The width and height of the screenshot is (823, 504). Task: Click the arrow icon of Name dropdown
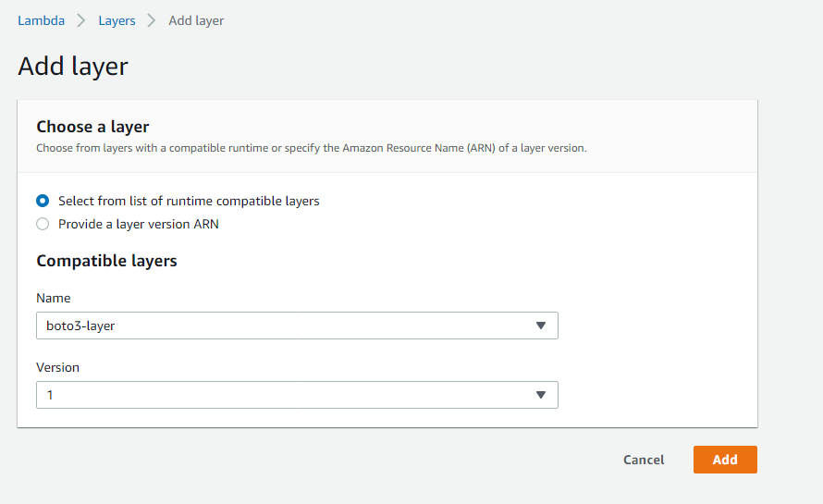click(x=541, y=326)
